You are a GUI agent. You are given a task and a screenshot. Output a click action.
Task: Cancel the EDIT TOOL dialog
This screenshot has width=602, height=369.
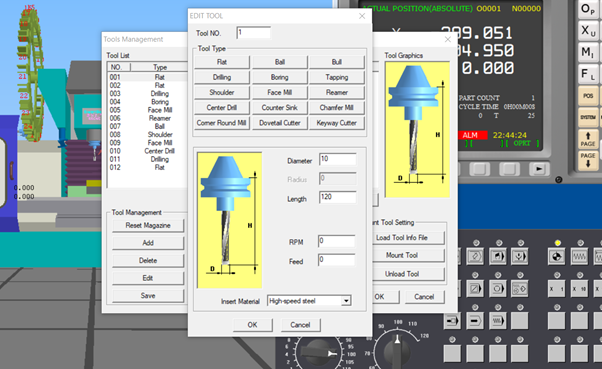(300, 325)
